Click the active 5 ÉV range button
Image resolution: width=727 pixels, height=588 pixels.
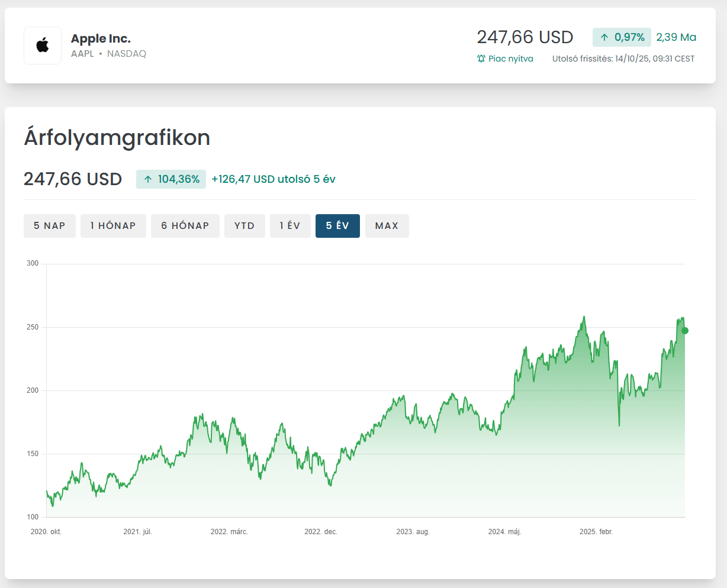click(x=337, y=226)
